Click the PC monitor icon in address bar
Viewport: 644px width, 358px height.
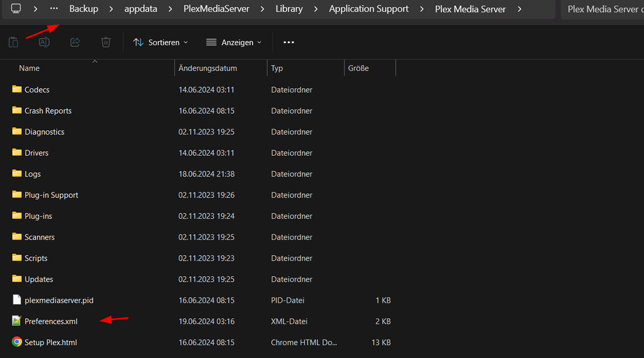pos(16,8)
